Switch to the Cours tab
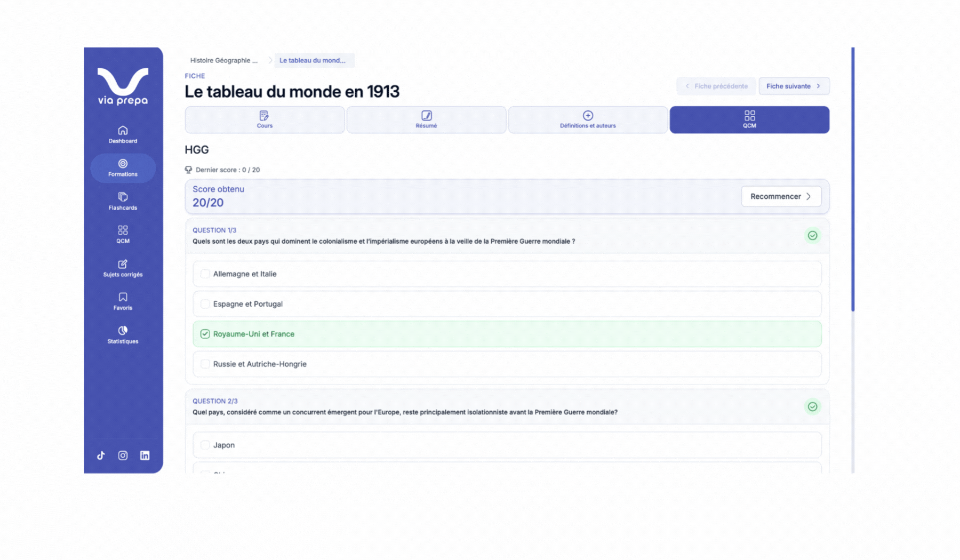960x560 pixels. [x=265, y=120]
